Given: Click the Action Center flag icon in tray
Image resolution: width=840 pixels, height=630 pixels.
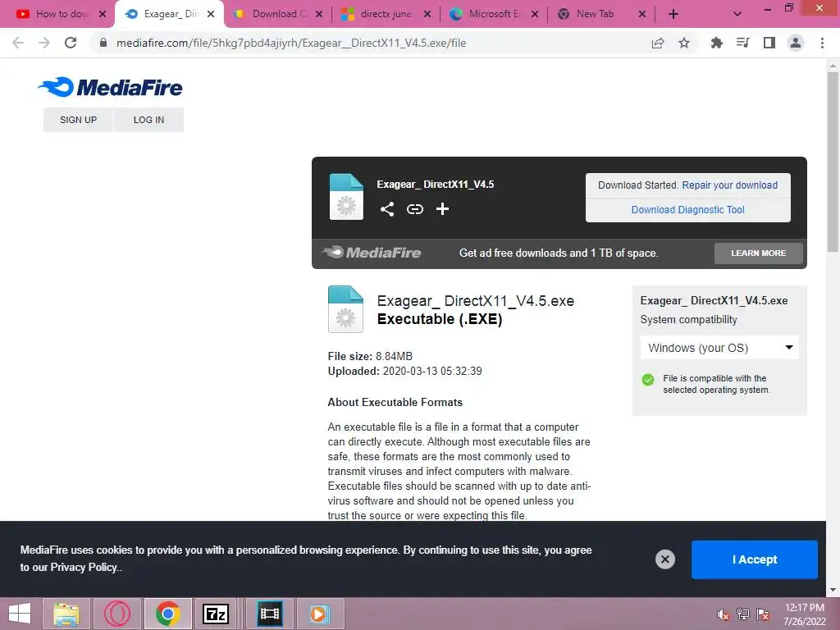Looking at the screenshot, I should pos(763,614).
